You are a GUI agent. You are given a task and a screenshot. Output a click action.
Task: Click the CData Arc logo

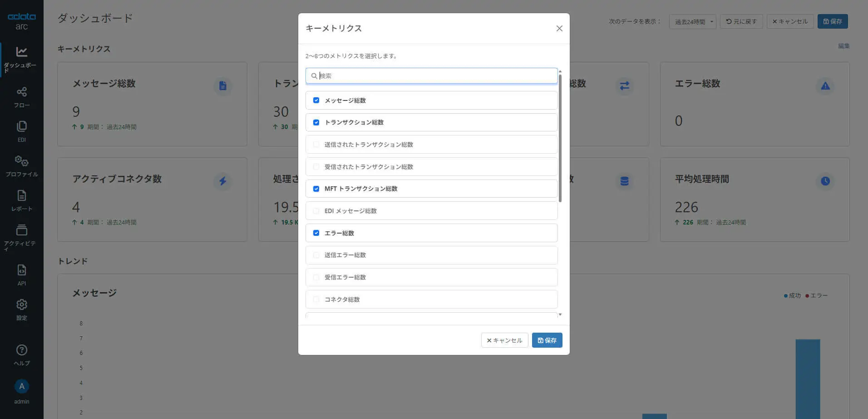pos(21,21)
